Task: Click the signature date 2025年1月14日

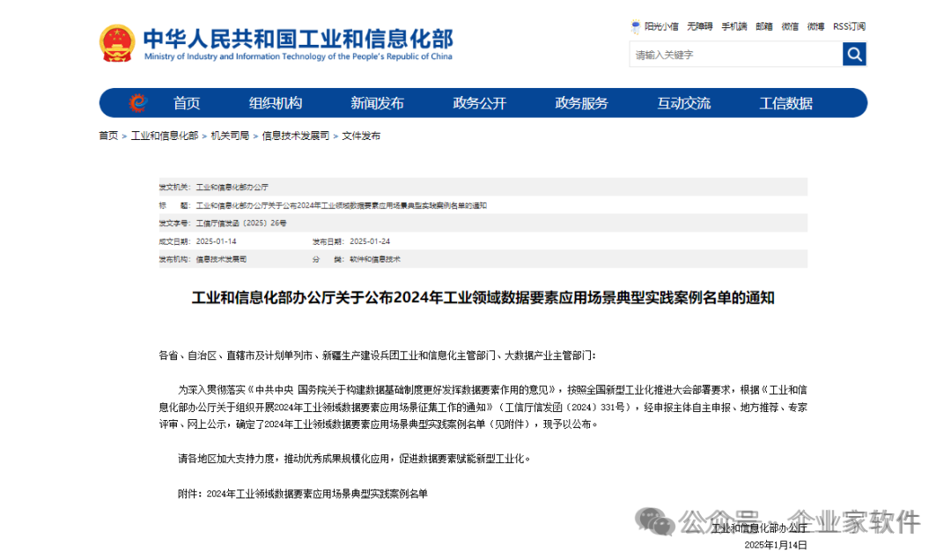Action: (x=776, y=545)
